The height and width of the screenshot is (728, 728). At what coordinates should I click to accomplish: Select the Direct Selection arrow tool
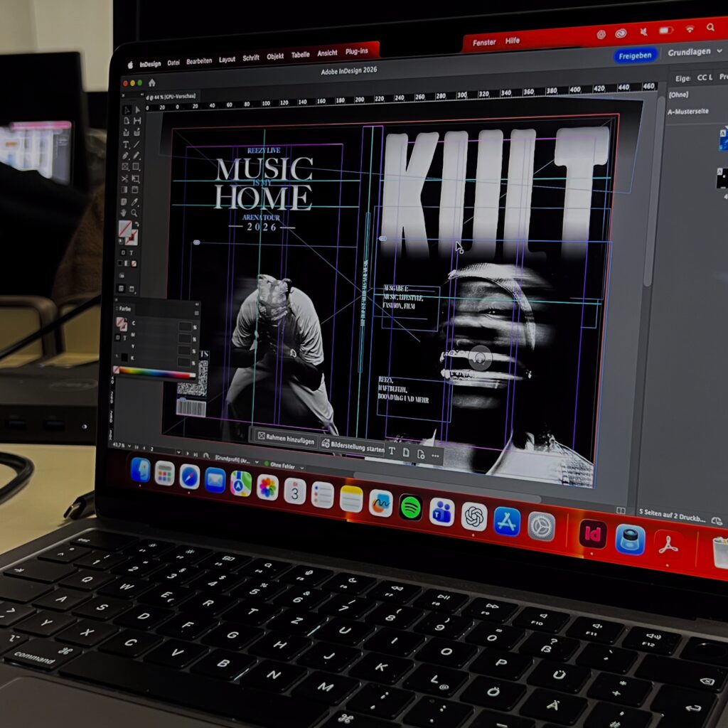coord(137,110)
